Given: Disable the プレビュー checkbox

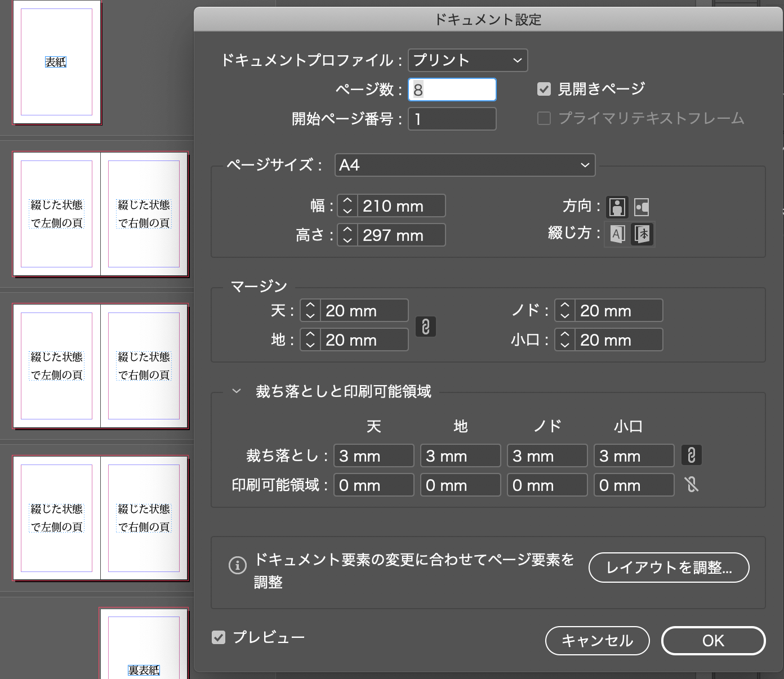Looking at the screenshot, I should click(x=219, y=637).
